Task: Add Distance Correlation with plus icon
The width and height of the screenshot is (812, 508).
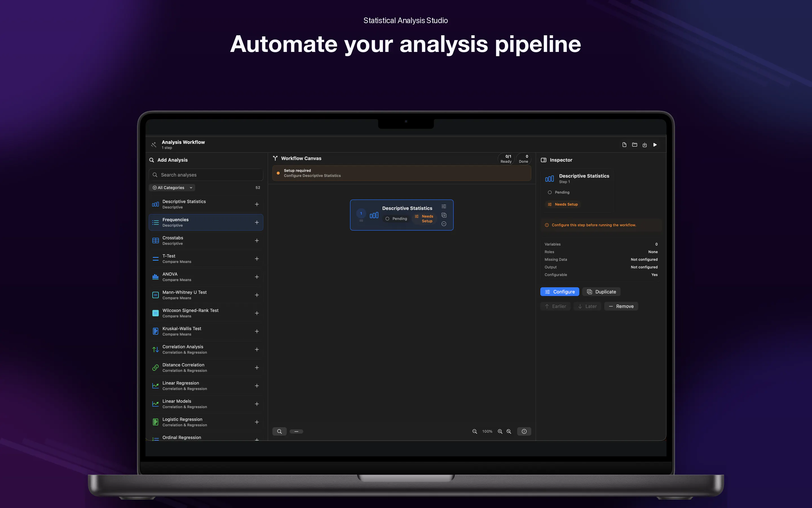Action: [257, 367]
